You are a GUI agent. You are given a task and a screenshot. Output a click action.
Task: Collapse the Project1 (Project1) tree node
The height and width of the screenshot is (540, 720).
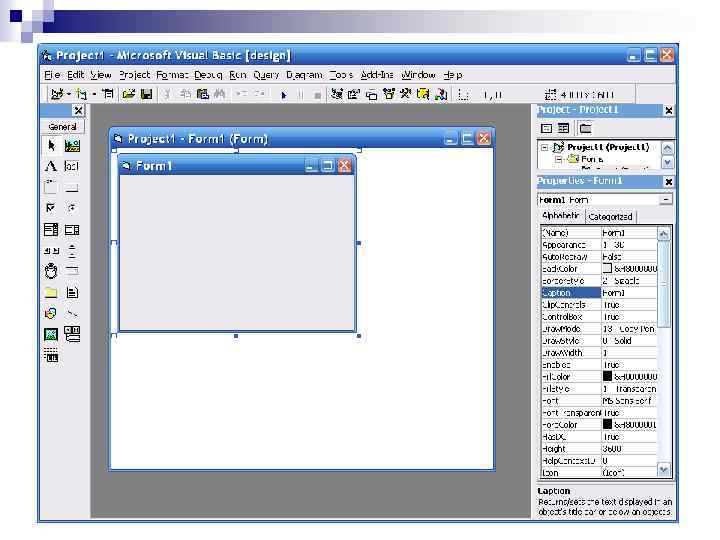(545, 147)
